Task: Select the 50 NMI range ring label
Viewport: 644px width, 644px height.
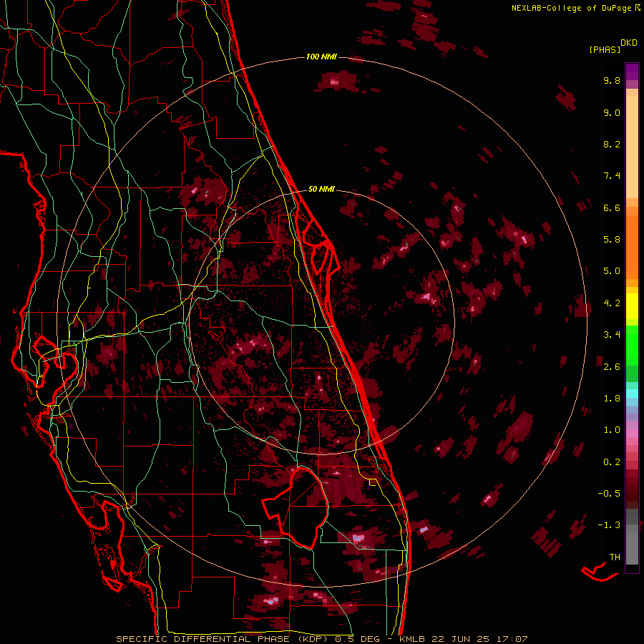Action: [x=321, y=189]
